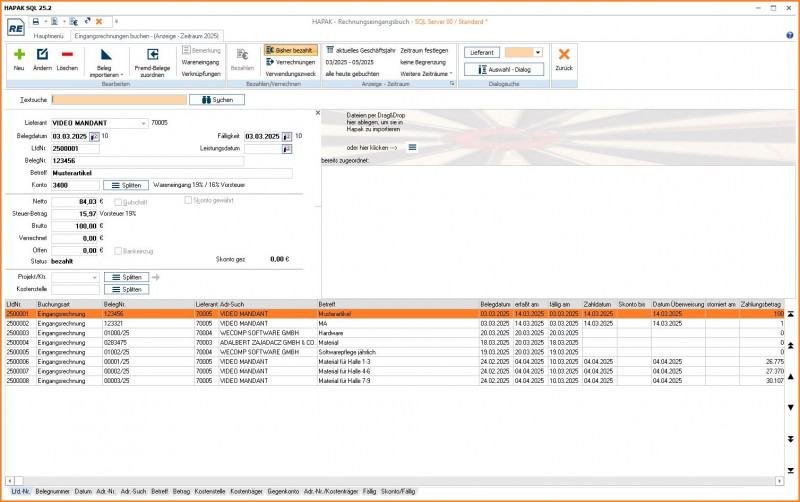The width and height of the screenshot is (800, 502).
Task: Click the Suchen button
Action: pos(216,100)
